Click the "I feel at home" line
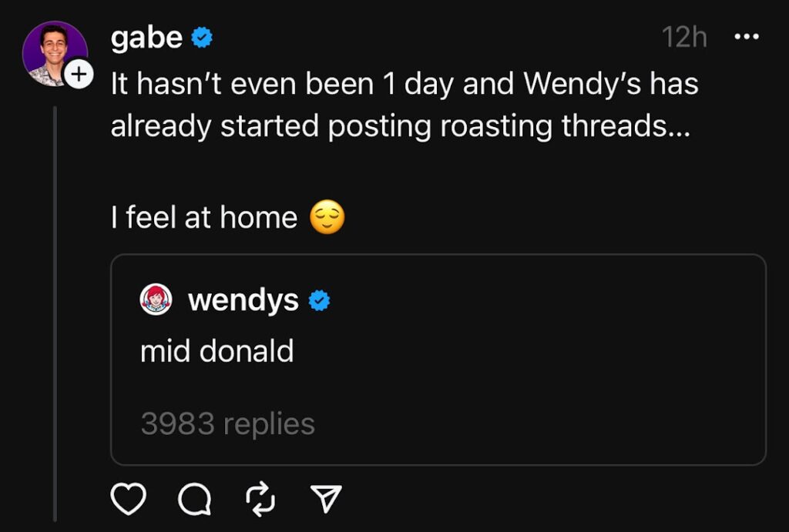Viewport: 789px width, 532px height. click(x=204, y=218)
